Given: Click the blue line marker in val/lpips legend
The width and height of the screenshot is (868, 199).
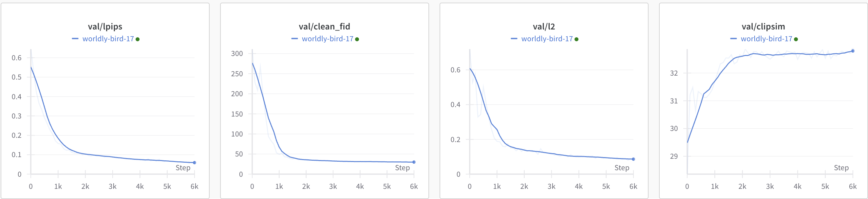Looking at the screenshot, I should (75, 39).
